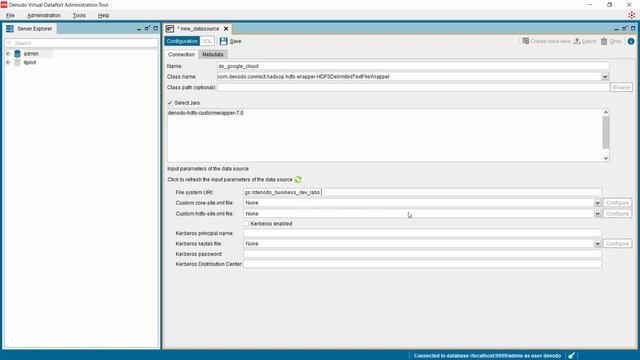Open the Help menu
Viewport: 640px width, 360px height.
pyautogui.click(x=103, y=15)
